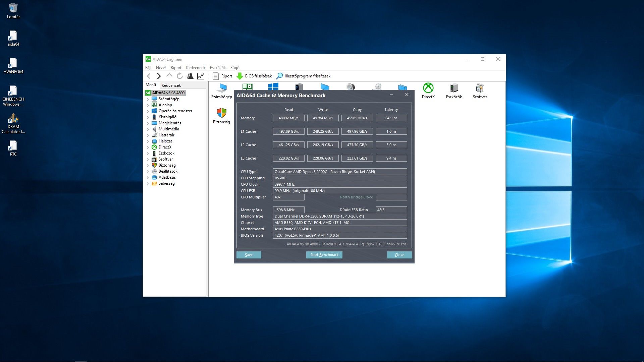Viewport: 644px width, 362px height.
Task: Select Biztonság in the tree
Action: (167, 165)
